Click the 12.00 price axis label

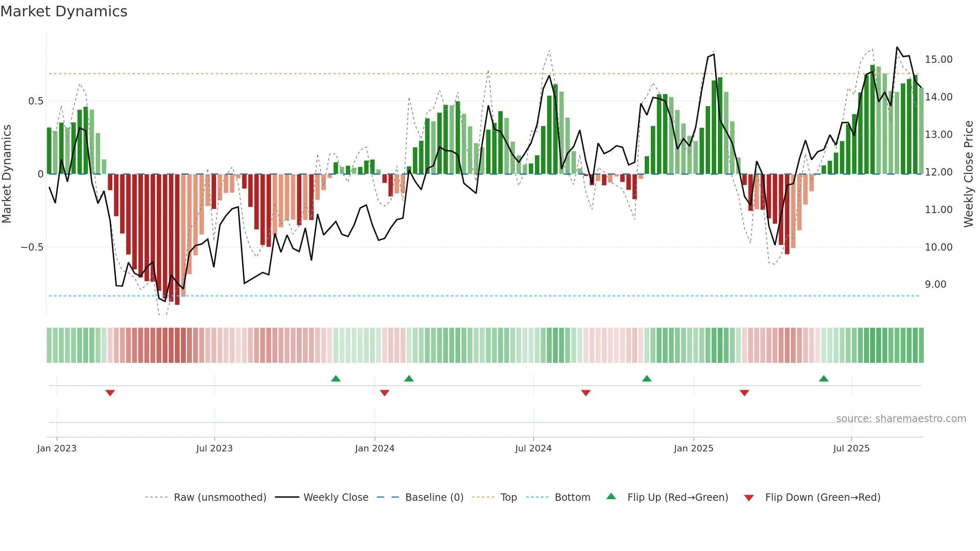point(939,172)
